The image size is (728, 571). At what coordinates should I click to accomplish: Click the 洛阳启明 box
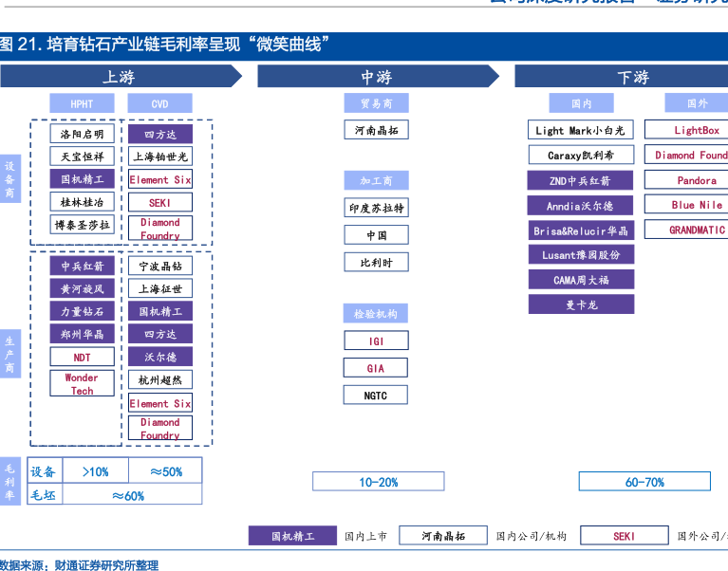coord(82,134)
